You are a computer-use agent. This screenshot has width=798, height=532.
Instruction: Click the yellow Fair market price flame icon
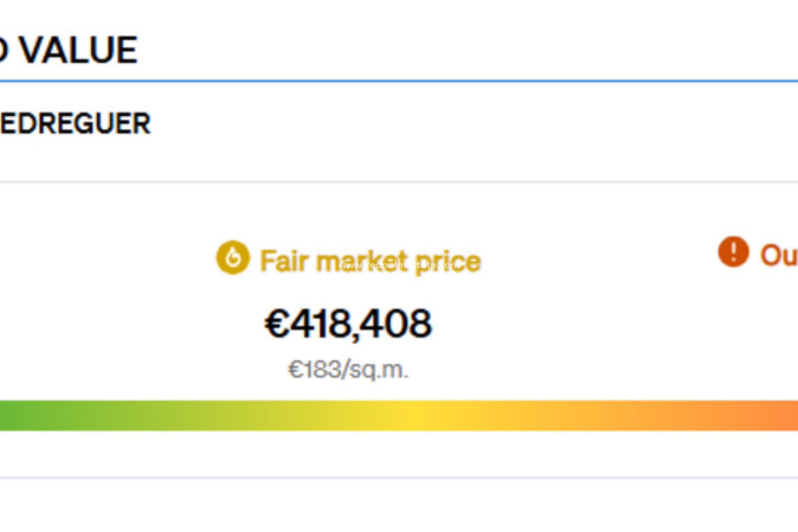tap(233, 257)
